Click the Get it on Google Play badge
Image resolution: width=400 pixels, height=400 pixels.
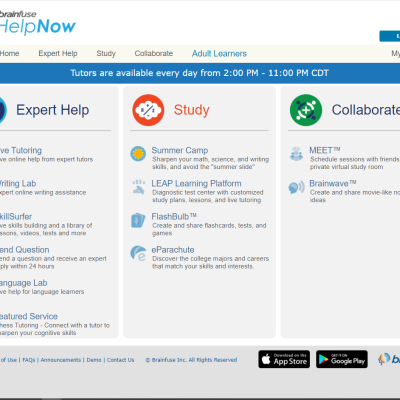pyautogui.click(x=342, y=359)
